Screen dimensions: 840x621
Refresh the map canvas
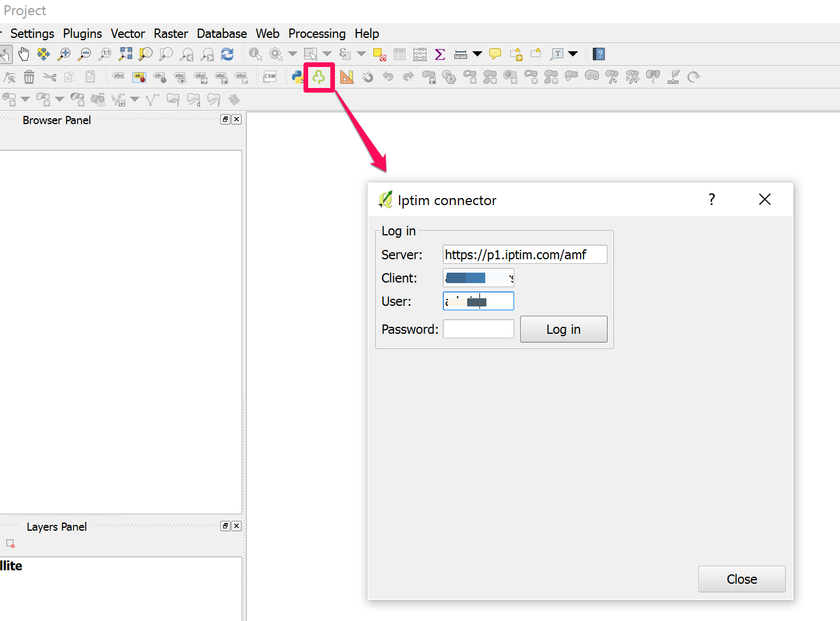[227, 54]
